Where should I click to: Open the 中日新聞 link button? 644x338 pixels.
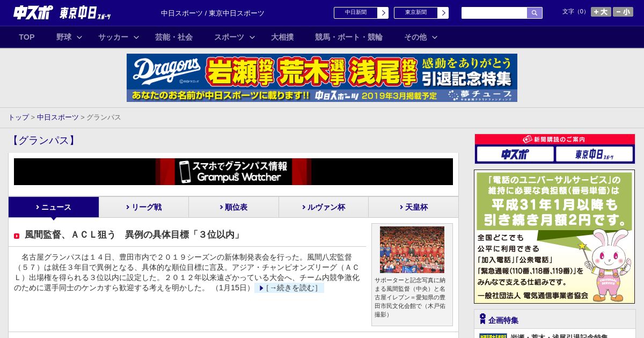pos(356,13)
